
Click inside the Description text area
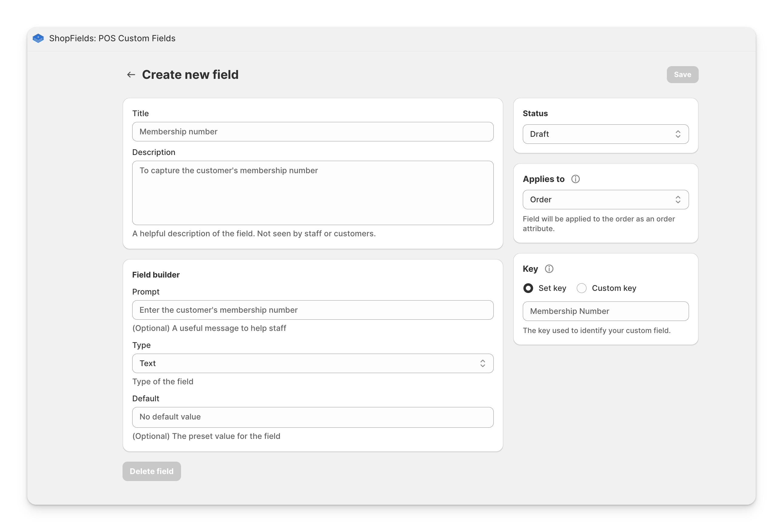pyautogui.click(x=313, y=193)
